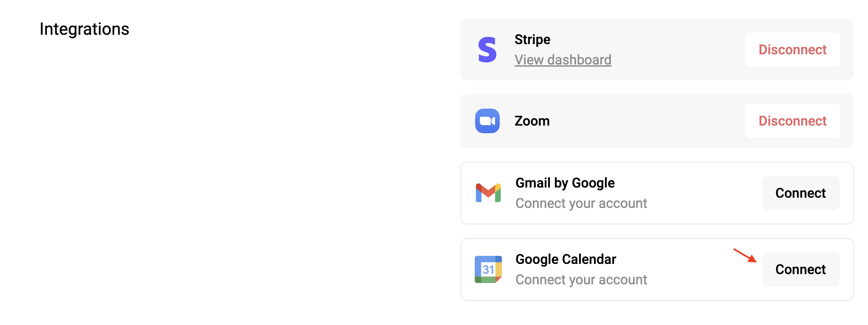
Task: Click the Gmail envelope logo icon
Action: (x=488, y=193)
